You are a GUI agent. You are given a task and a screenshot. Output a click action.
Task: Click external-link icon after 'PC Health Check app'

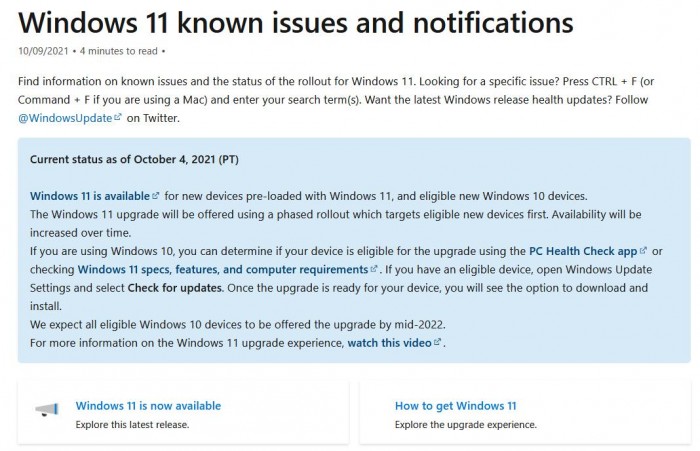click(x=643, y=251)
